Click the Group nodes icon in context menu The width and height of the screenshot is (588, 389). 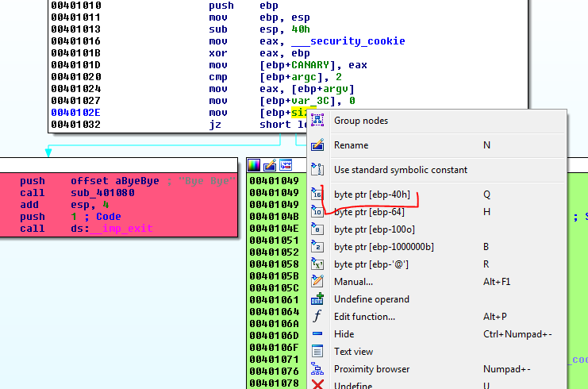point(317,121)
